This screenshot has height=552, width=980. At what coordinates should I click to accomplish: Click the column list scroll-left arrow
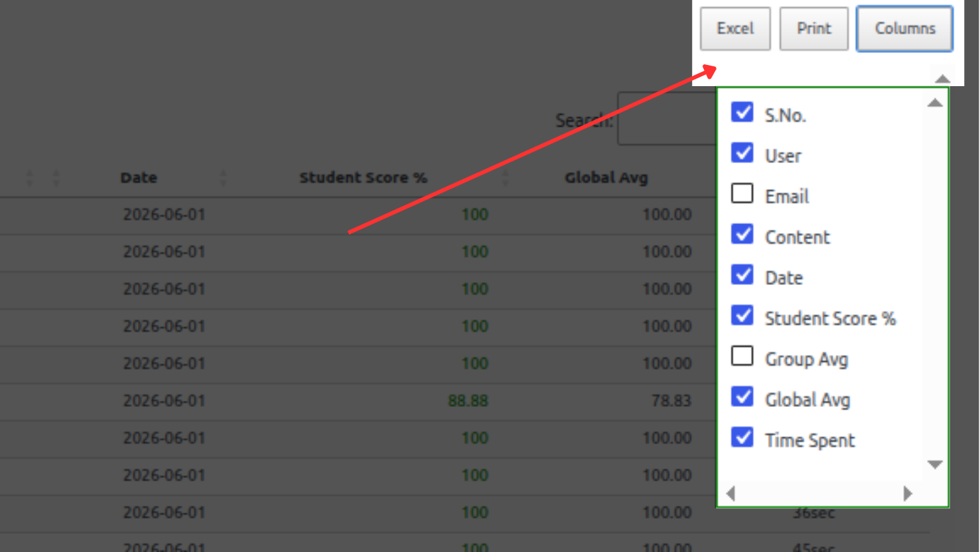pos(731,494)
